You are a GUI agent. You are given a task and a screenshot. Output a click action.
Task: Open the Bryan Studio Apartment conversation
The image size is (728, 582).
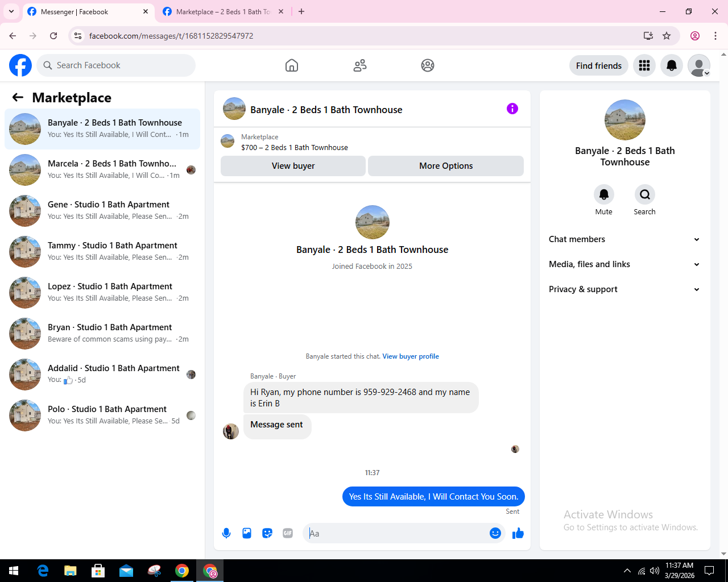(102, 334)
